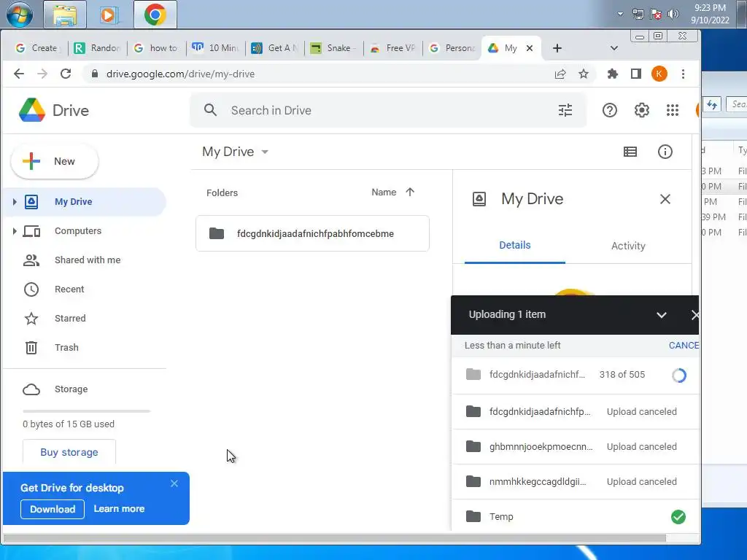Open a new browser tab
747x560 pixels.
557,48
